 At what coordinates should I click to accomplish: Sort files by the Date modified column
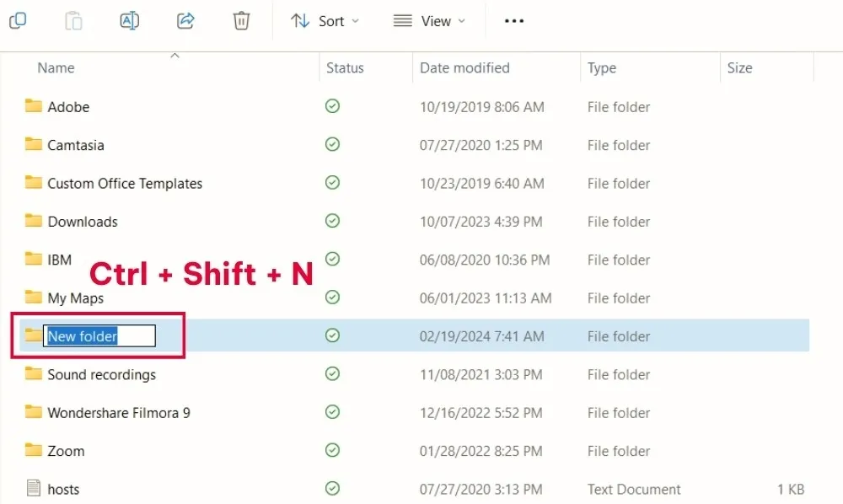464,68
